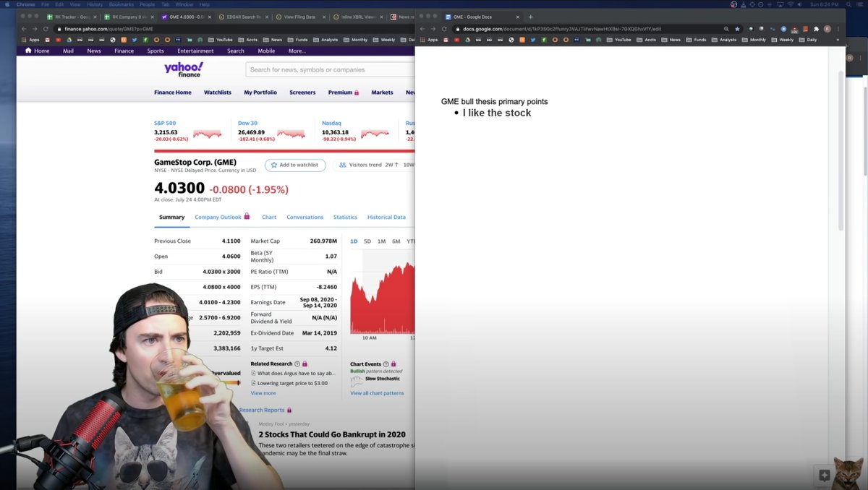This screenshot has height=490, width=868.
Task: Open 2 Stocks That Could Go Bankrupt article
Action: [x=332, y=434]
